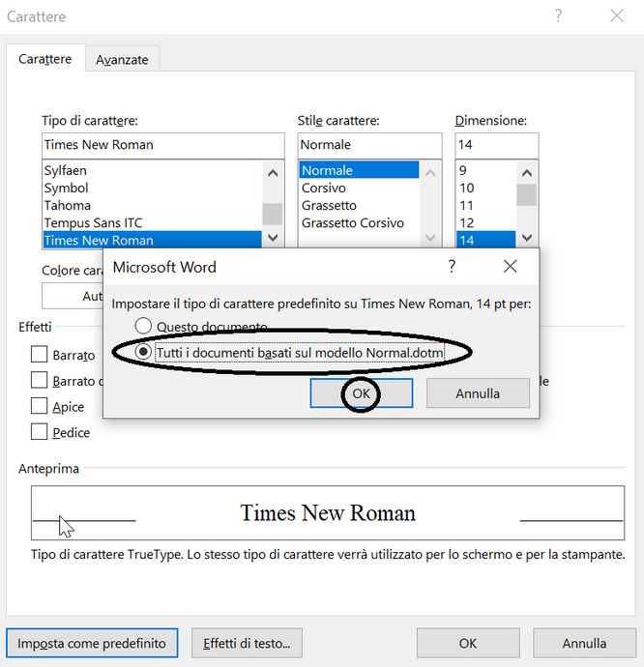Select font size 10

(485, 188)
